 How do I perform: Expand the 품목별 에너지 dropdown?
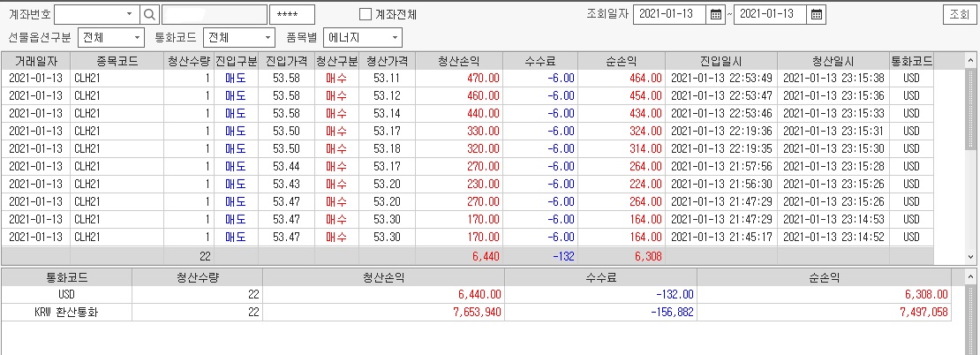coord(363,37)
